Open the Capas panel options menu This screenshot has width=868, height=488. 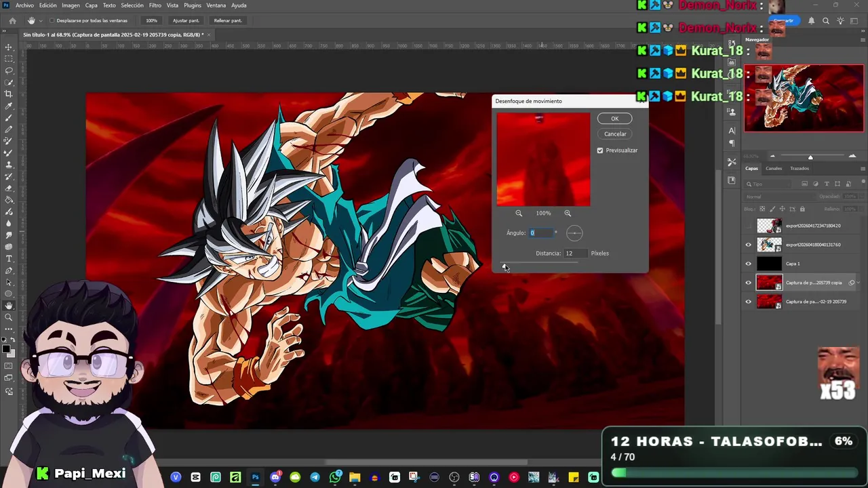[863, 168]
